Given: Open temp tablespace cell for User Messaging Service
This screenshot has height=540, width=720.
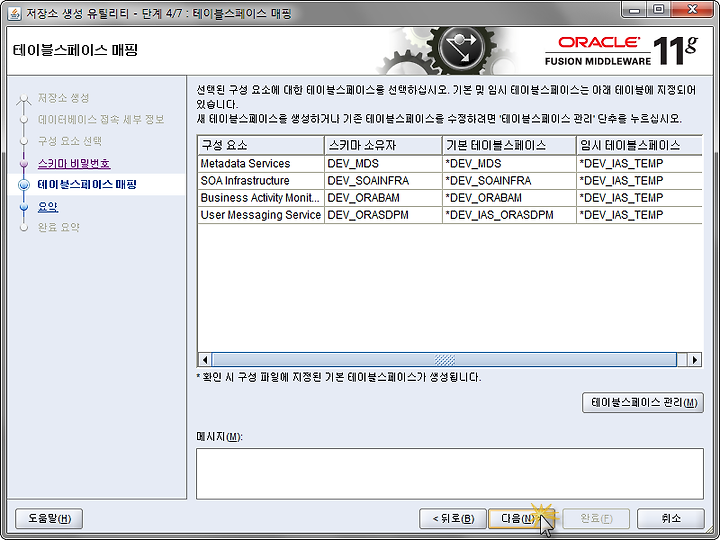Looking at the screenshot, I should pyautogui.click(x=639, y=215).
